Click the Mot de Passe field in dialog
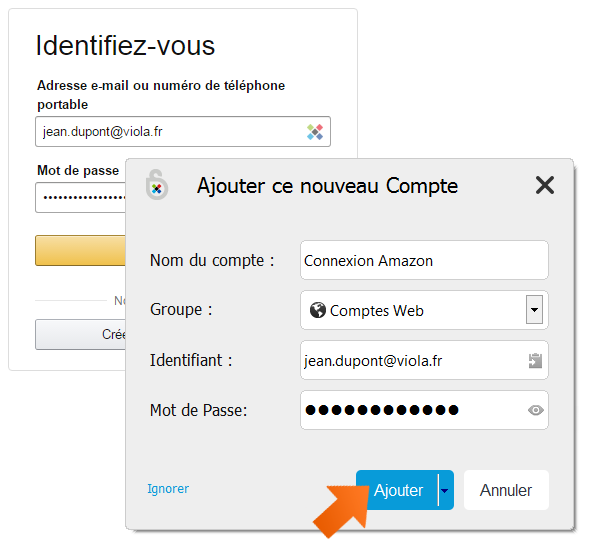This screenshot has height=544, width=591. (424, 410)
